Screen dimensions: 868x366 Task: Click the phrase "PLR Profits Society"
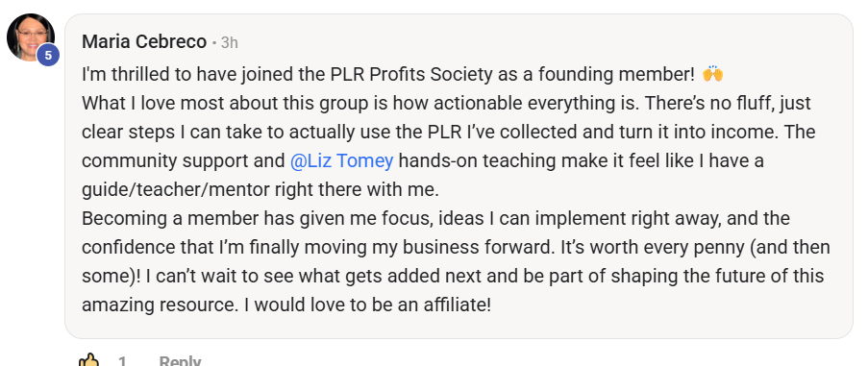pyautogui.click(x=407, y=75)
